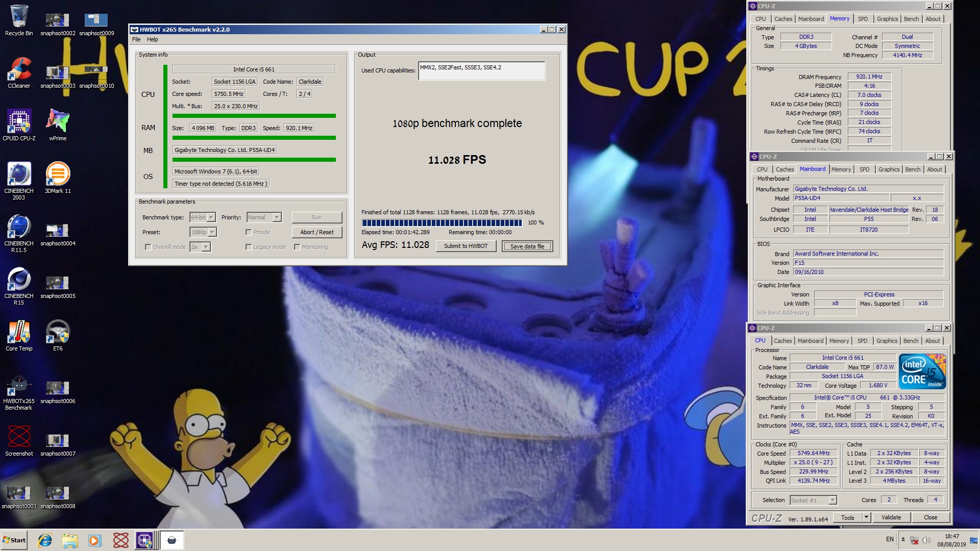Toggle the Overkill mode checkbox
Viewport: 980px width, 551px height.
point(148,247)
